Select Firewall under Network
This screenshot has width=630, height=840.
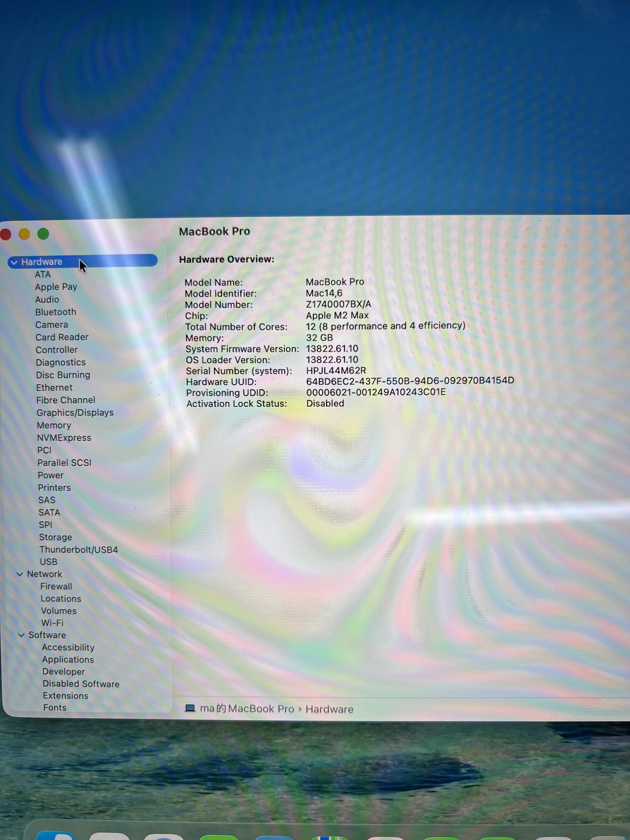[x=56, y=586]
